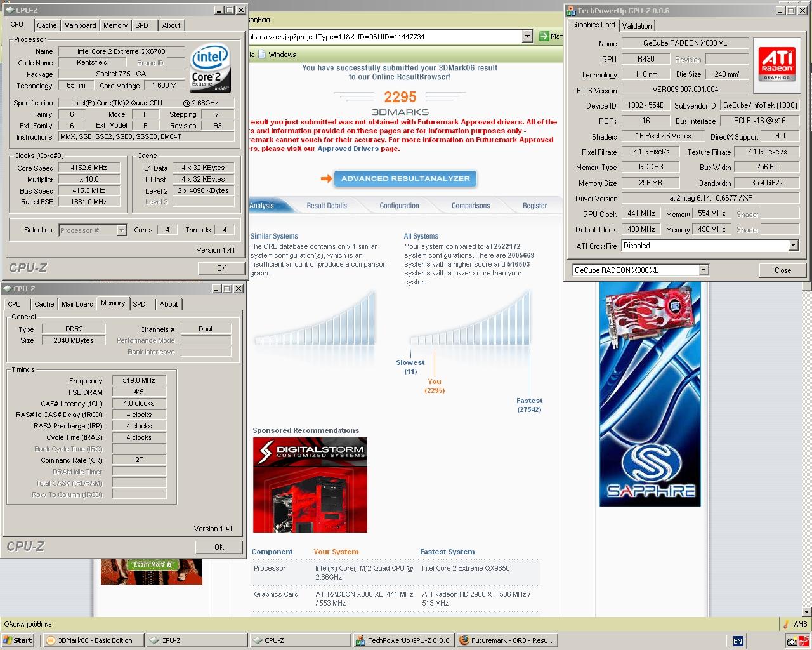Screen dimensions: 812x650
Task: Click the CPU name field Intel Core 2 Extreme QX6700
Action: coord(121,51)
